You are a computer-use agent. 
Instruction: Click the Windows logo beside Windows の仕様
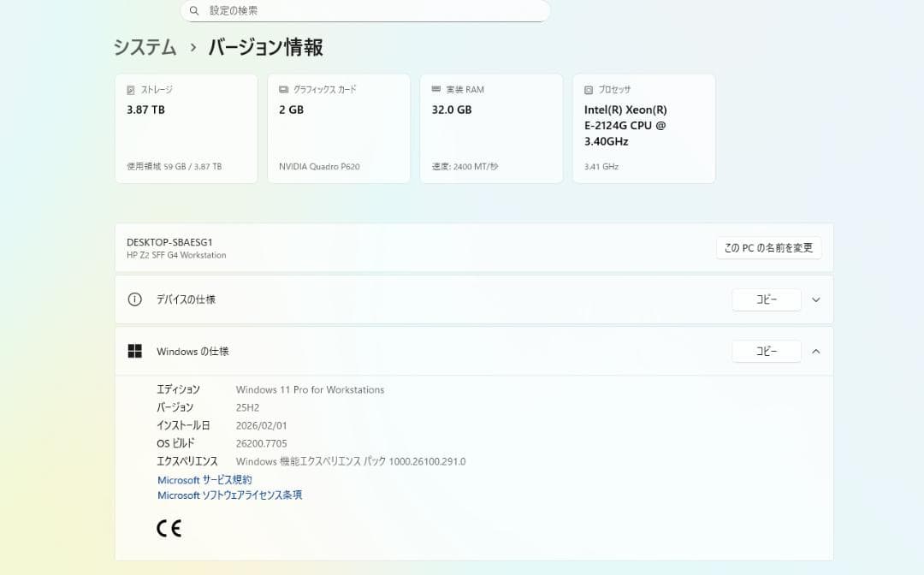pos(134,351)
